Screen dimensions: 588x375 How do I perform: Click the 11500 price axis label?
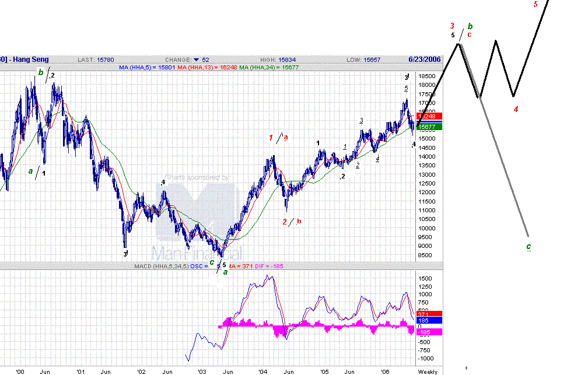(x=427, y=202)
